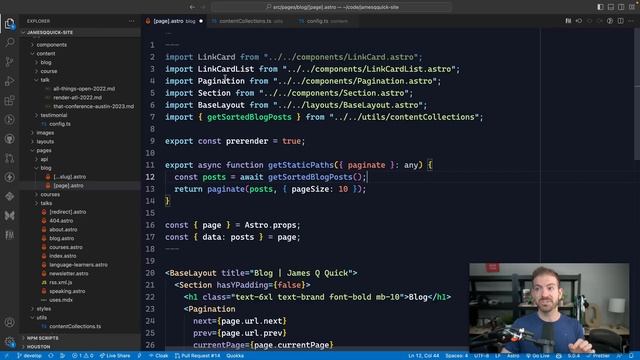Click Ln 12, Col 44 cursor position
Screen dimensions: 640x360
[424, 356]
